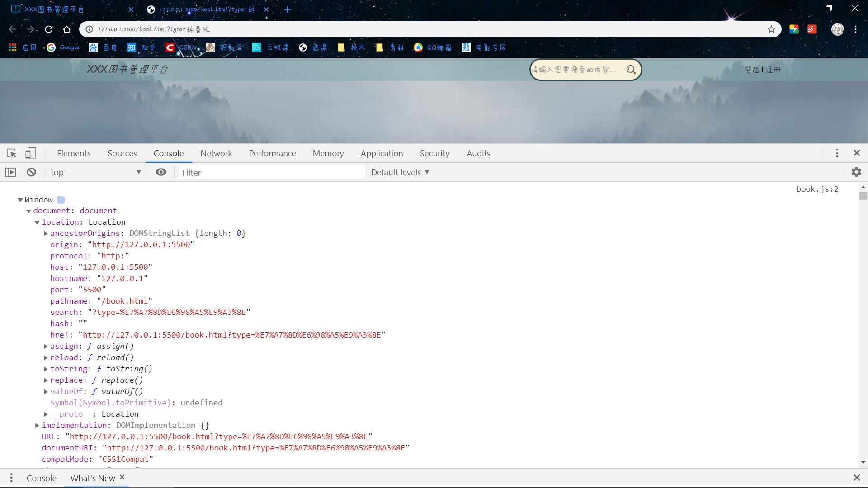Open the book.js:2 source link
Screen dimensions: 868x488
click(x=817, y=189)
